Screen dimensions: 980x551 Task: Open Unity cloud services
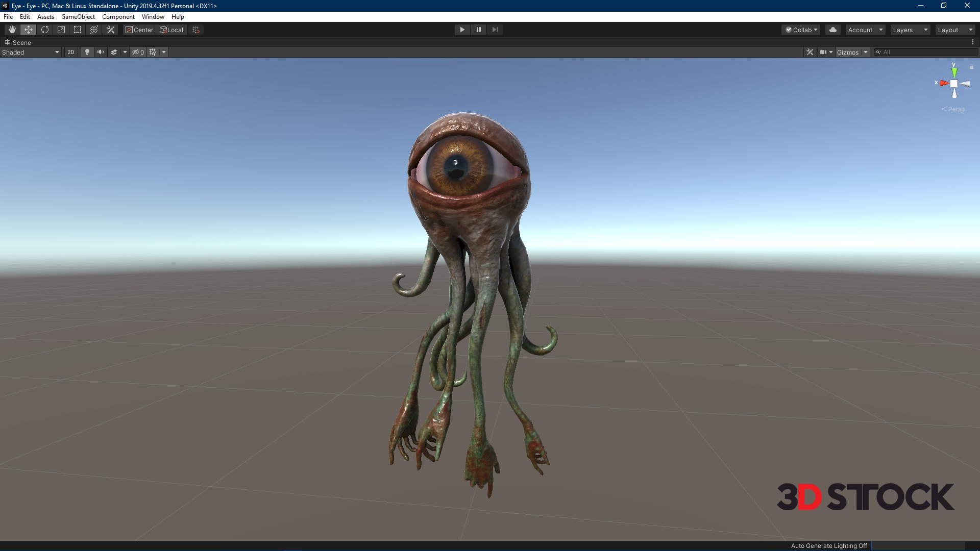833,30
